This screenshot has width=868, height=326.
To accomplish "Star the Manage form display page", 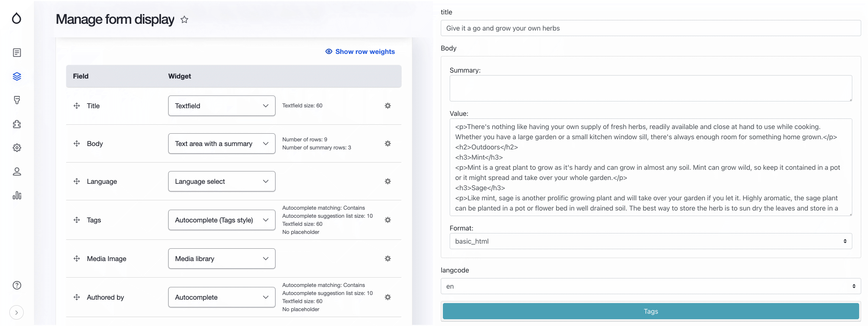I will [x=184, y=20].
